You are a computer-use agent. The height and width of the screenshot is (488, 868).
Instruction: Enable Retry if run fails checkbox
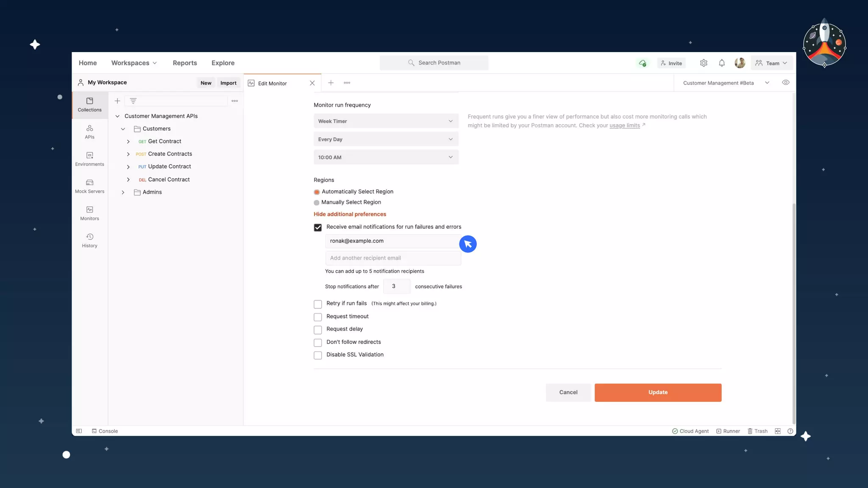pyautogui.click(x=317, y=304)
